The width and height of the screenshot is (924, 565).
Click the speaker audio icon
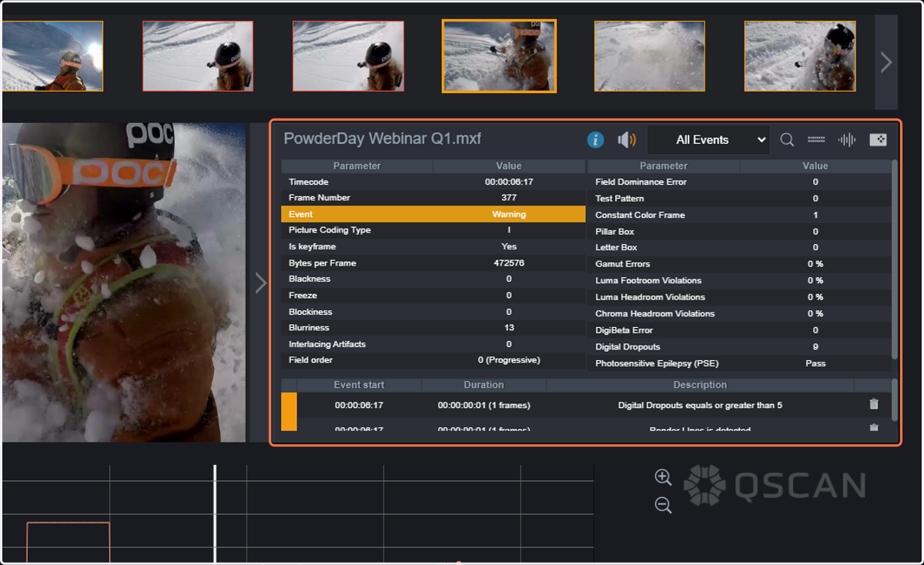coord(627,139)
